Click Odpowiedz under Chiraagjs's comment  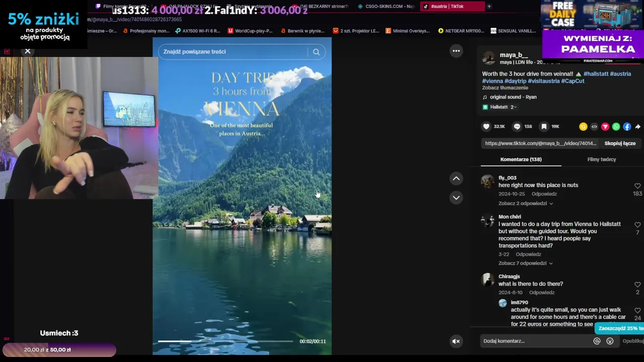pyautogui.click(x=541, y=293)
